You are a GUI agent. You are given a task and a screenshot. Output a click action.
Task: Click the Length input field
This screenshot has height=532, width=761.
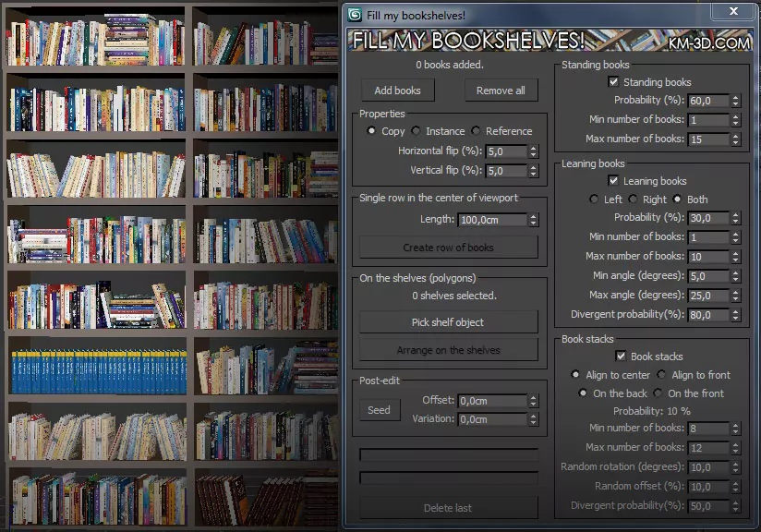[491, 220]
